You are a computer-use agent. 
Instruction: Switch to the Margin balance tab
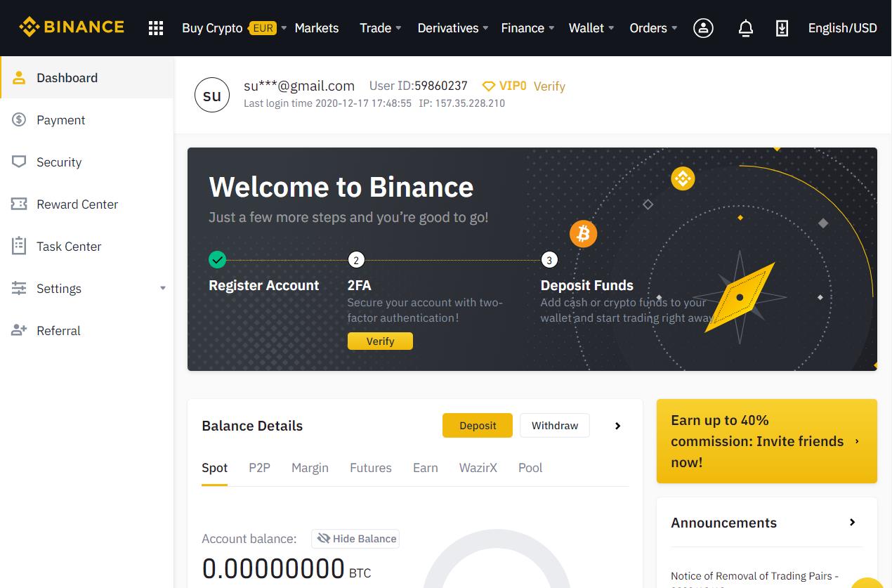[x=310, y=468]
